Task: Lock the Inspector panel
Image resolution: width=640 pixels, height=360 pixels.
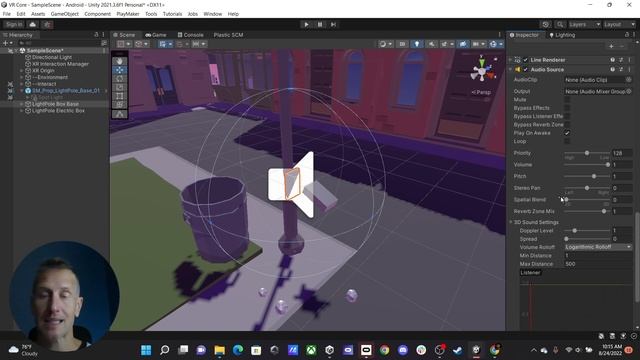Action: (627, 35)
